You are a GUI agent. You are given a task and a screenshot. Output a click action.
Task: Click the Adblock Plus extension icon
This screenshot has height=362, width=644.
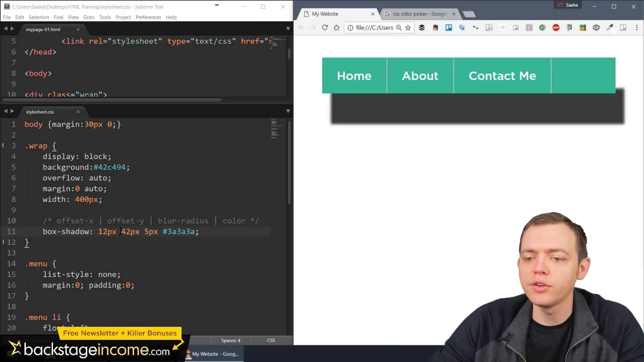point(556,27)
